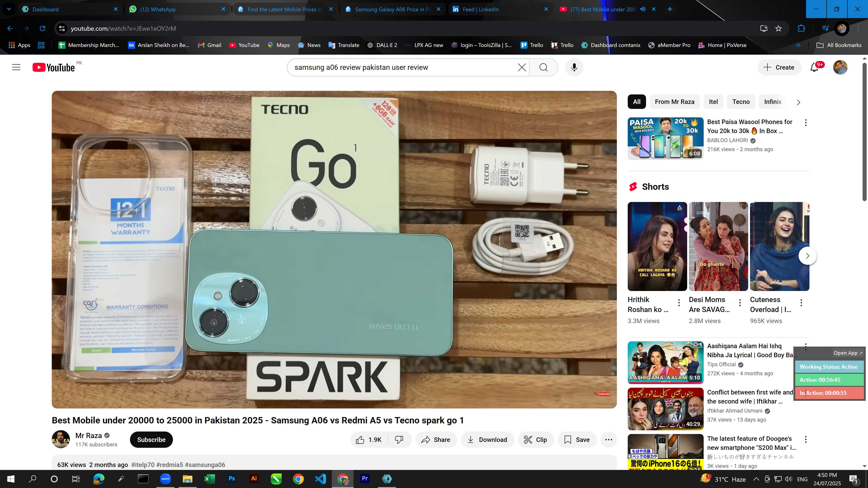Click the Create button

[x=779, y=67]
